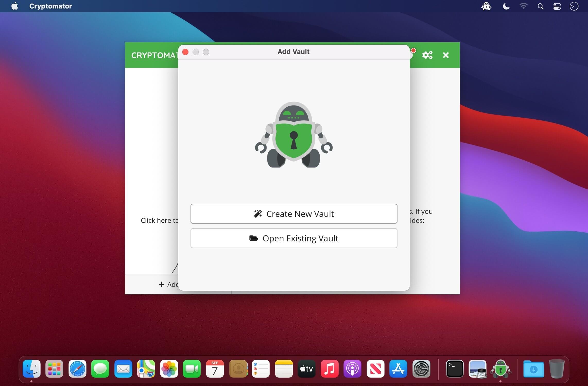This screenshot has height=386, width=588.
Task: Click the Cryptomator robot menu bar icon
Action: click(486, 6)
